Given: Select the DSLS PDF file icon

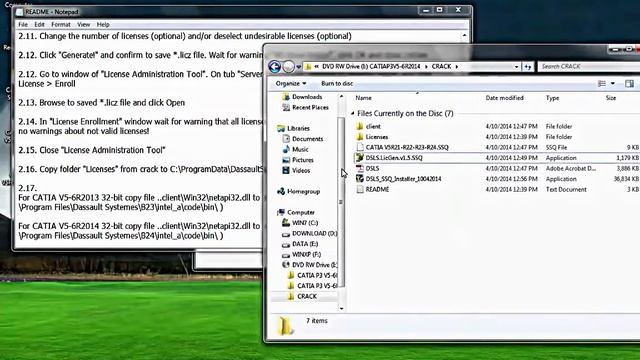Looking at the screenshot, I should 360,168.
